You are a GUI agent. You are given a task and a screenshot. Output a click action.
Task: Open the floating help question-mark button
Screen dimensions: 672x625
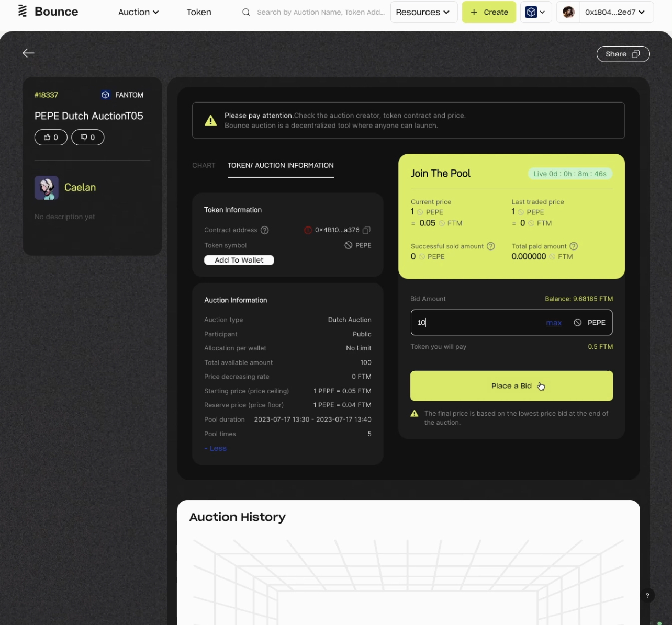tap(647, 595)
